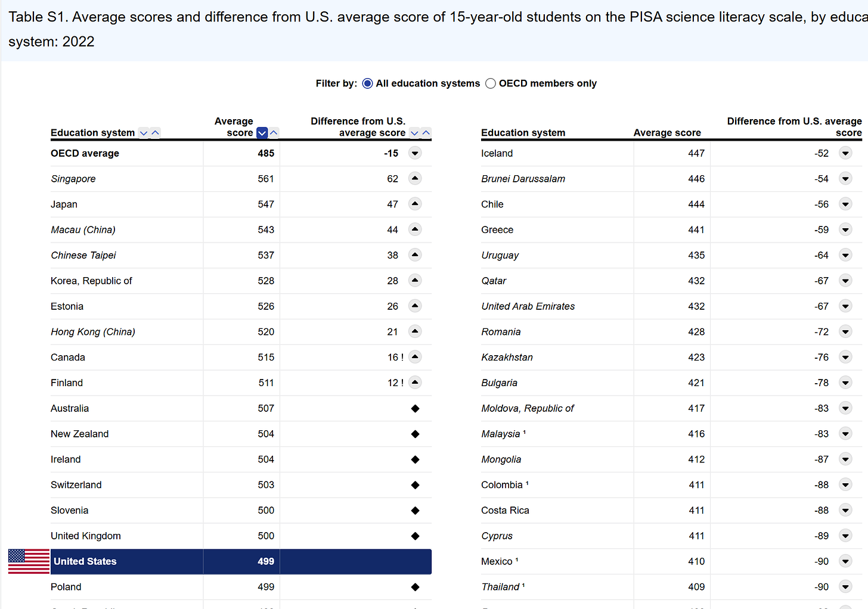This screenshot has width=868, height=609.
Task: Click the up arrow icon in Japan row
Action: click(x=415, y=204)
